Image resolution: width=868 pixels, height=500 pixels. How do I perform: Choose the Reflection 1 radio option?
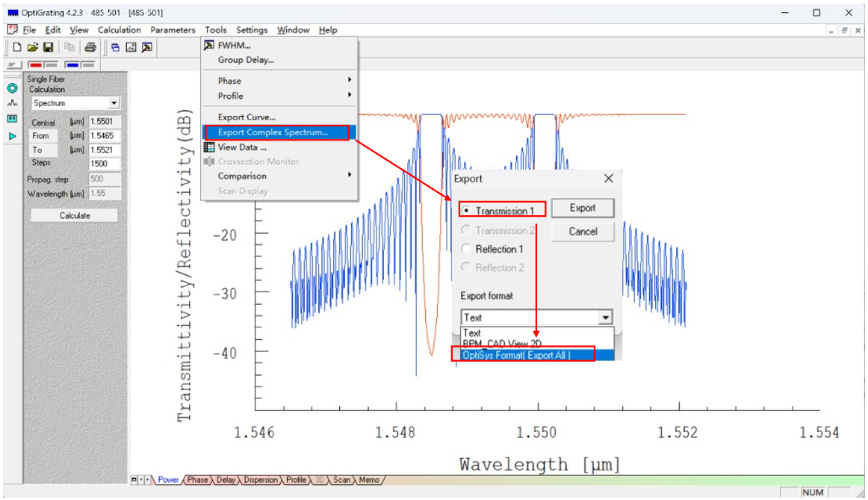467,249
